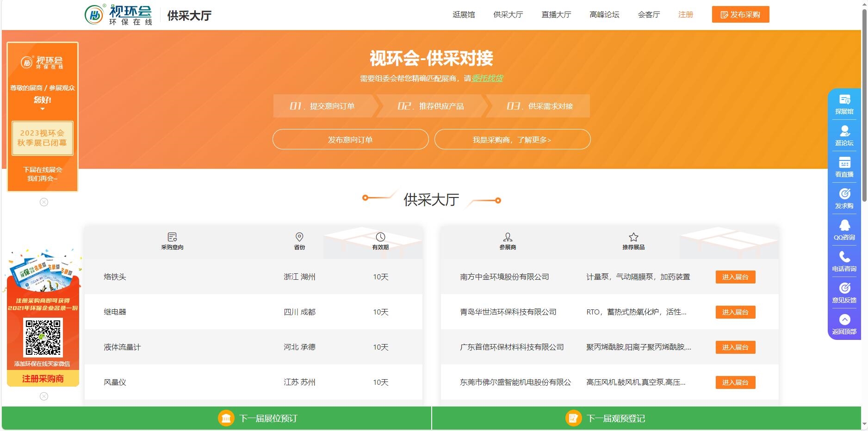Click the 液体流量计 purchase row
This screenshot has width=868, height=431.
[254, 347]
